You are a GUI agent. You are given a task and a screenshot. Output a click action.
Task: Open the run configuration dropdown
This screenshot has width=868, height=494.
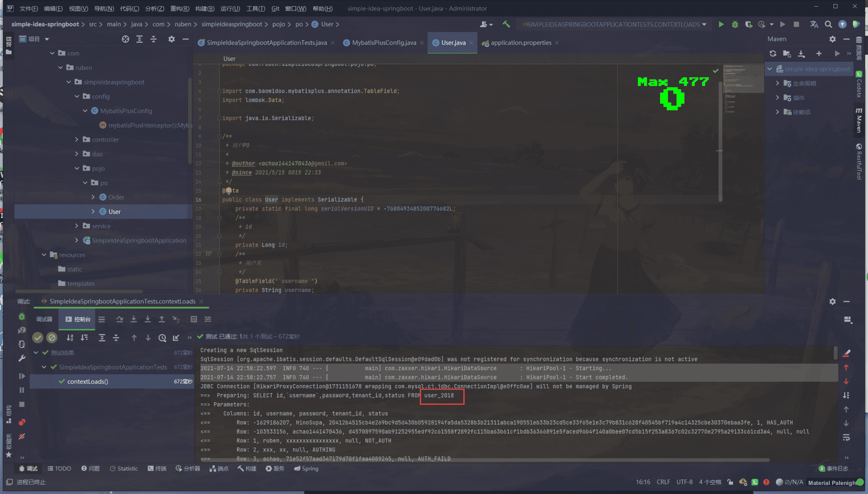pos(615,24)
